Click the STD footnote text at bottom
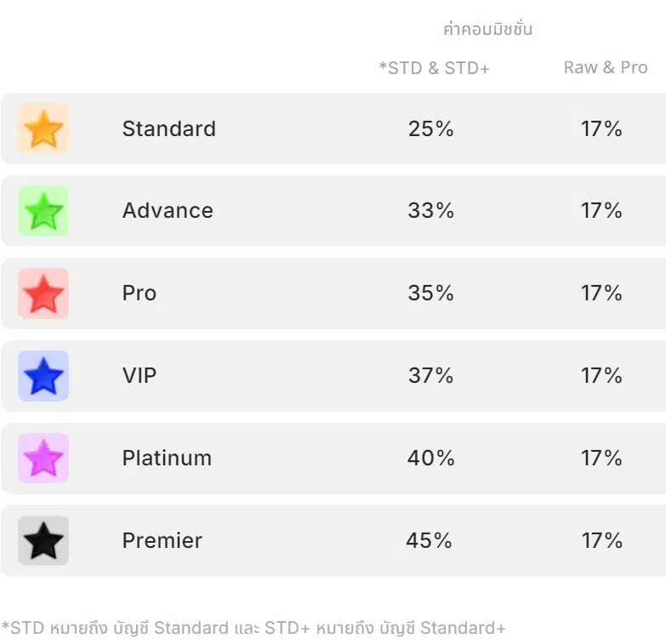 coord(253,628)
